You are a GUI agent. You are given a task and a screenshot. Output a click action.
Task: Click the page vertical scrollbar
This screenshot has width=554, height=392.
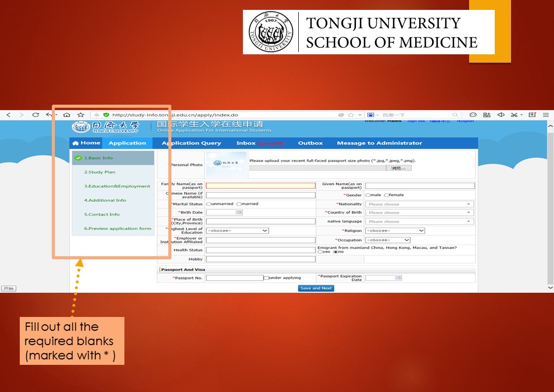coord(550,208)
